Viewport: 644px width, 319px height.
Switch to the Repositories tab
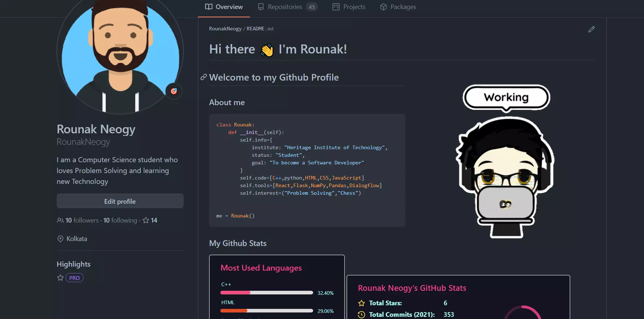(288, 7)
